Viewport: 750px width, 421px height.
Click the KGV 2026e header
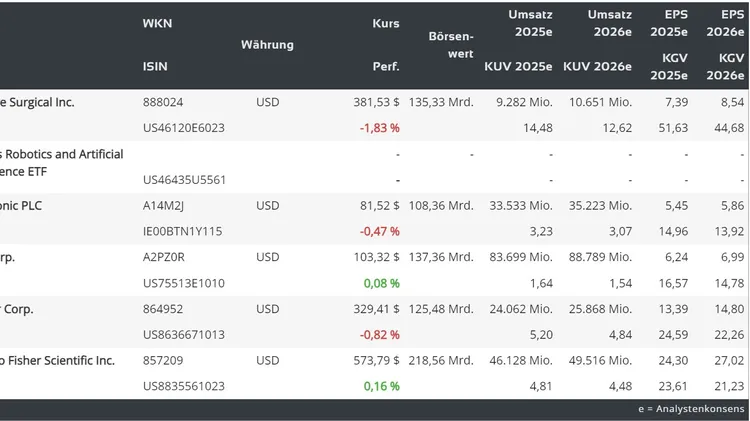[x=725, y=66]
